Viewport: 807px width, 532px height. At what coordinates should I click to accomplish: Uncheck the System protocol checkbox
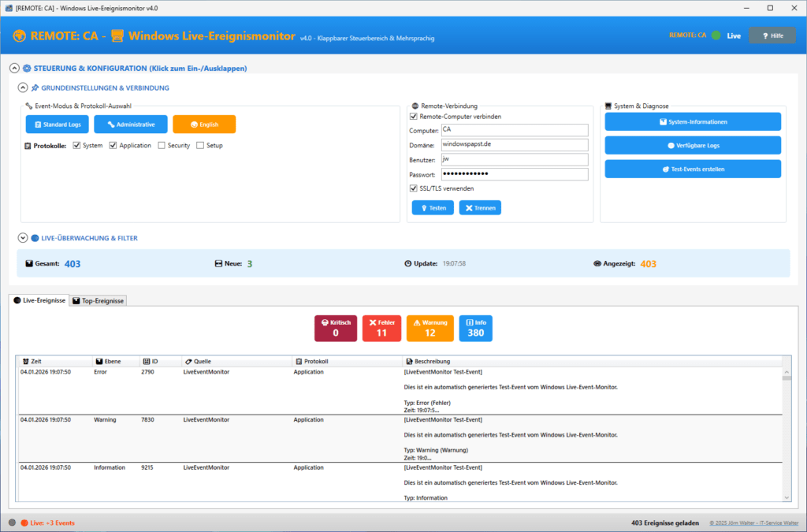77,146
